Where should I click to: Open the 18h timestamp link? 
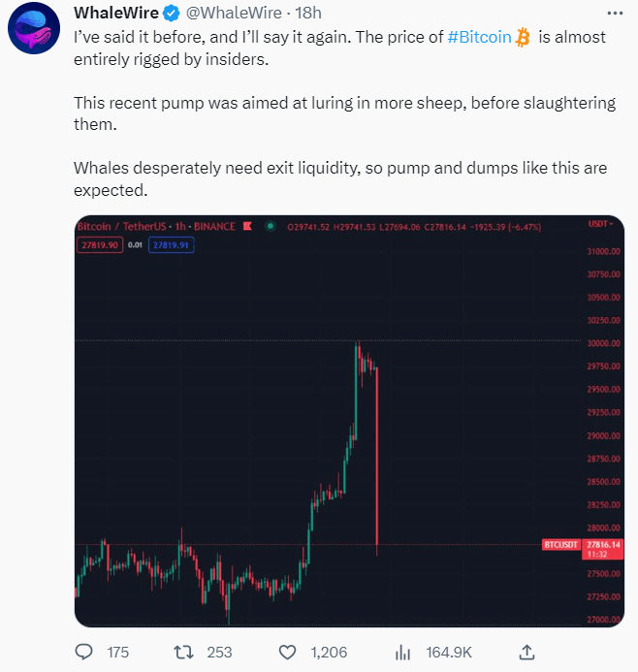click(x=308, y=13)
